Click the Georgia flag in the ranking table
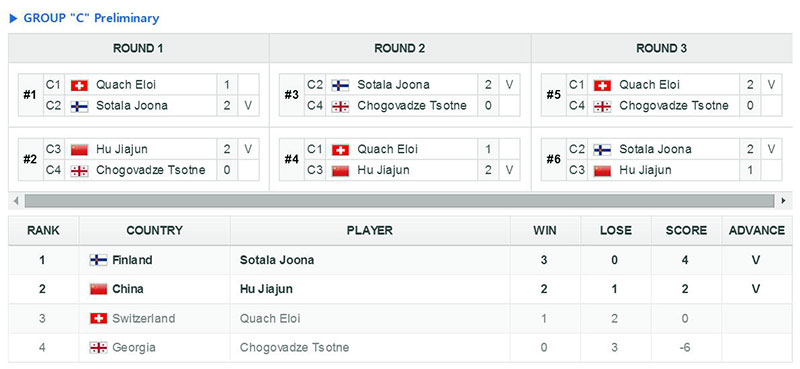This screenshot has height=369, width=800. 98,348
